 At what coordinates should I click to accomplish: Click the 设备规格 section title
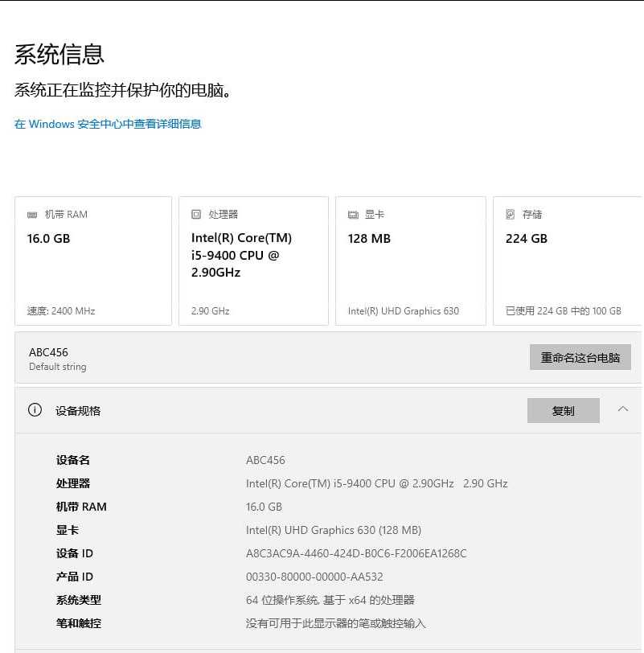78,411
